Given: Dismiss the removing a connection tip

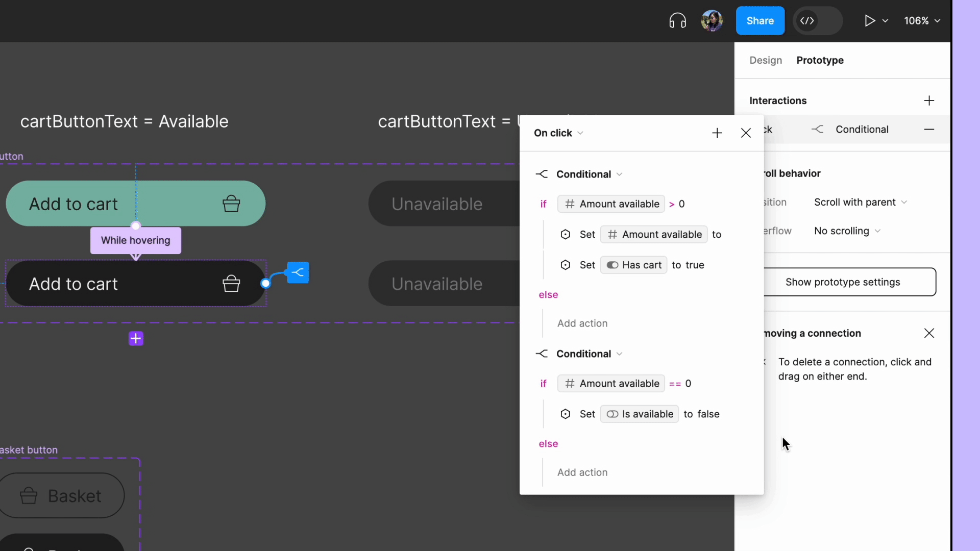Looking at the screenshot, I should [x=929, y=334].
